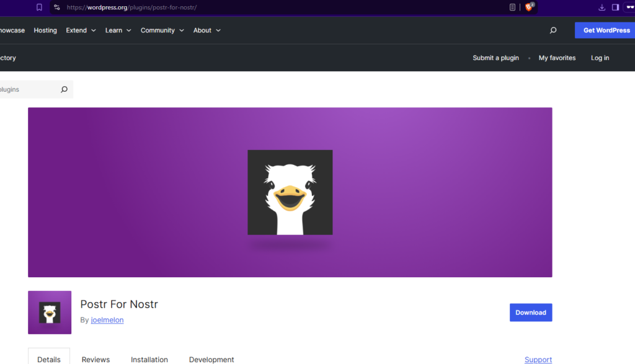
Task: Open the joelmelon author profile link
Action: coord(107,320)
